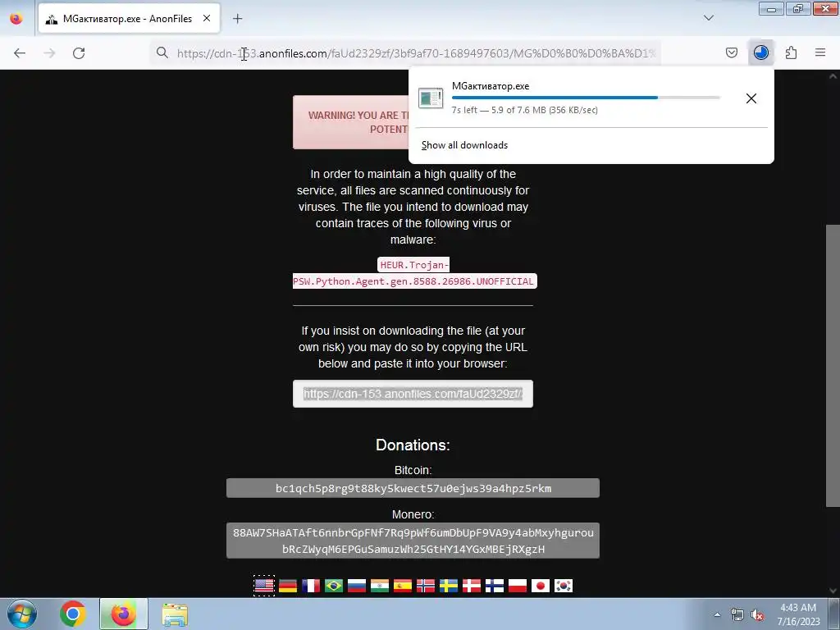Expand the list all tabs chevron

coord(708,18)
